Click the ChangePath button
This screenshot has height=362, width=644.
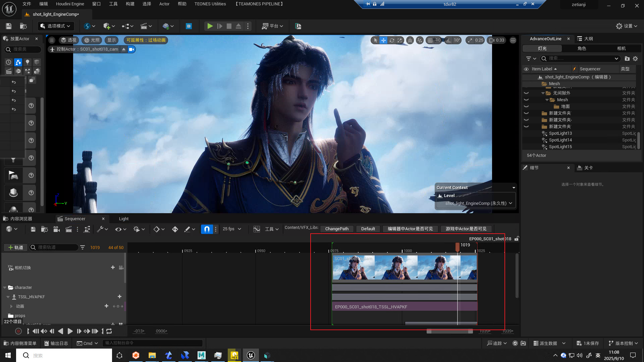337,229
